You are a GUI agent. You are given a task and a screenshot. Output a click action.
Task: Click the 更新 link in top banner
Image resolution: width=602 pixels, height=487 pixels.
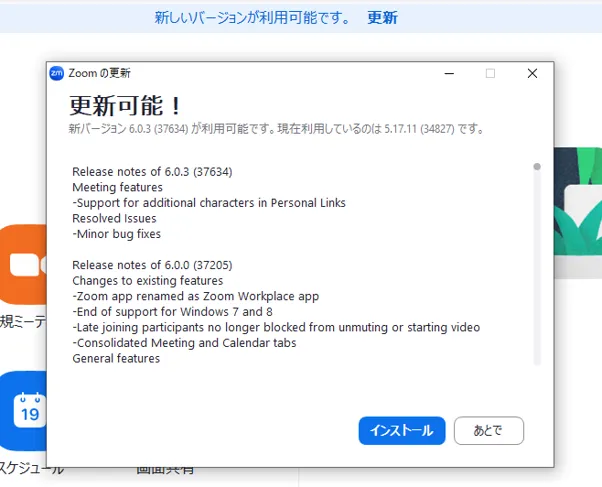pyautogui.click(x=382, y=17)
